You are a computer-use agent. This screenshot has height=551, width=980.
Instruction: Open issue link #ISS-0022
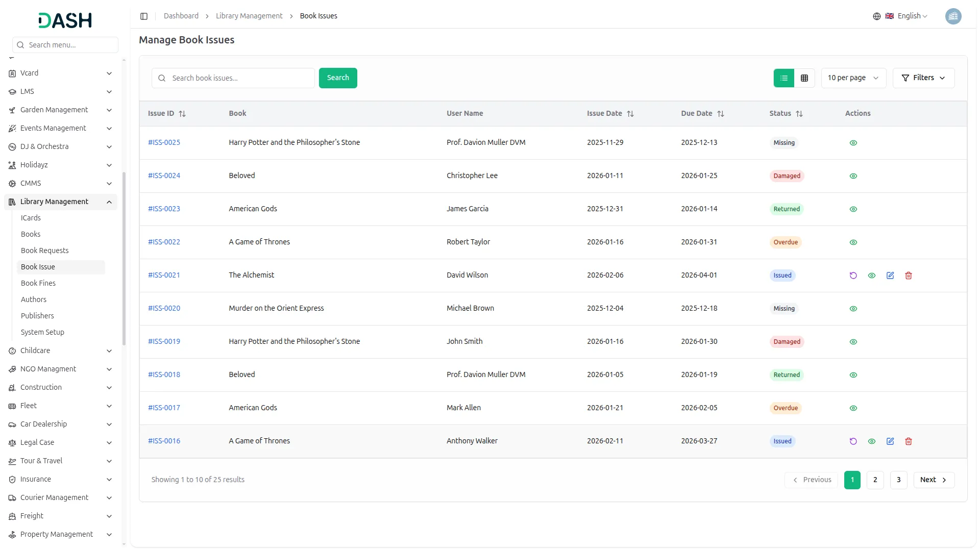tap(163, 242)
